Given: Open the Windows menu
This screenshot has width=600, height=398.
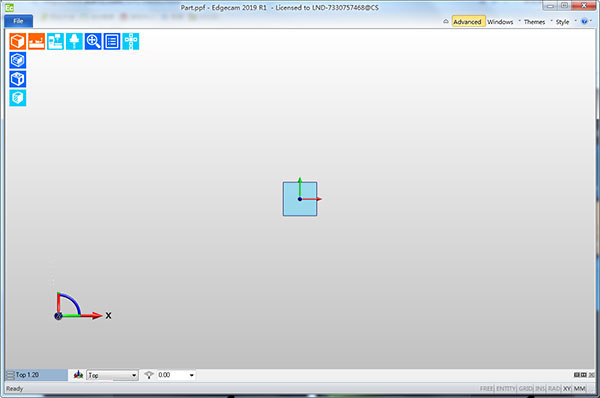Looking at the screenshot, I should pyautogui.click(x=500, y=22).
